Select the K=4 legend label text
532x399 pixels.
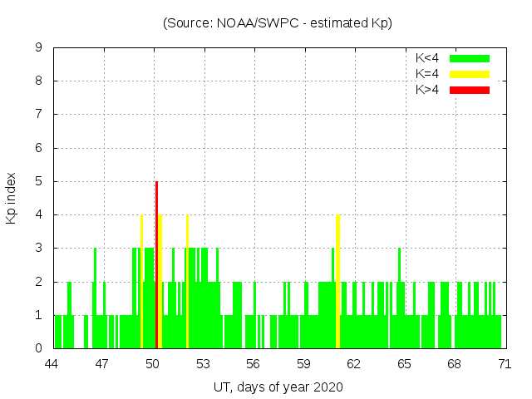tap(429, 74)
